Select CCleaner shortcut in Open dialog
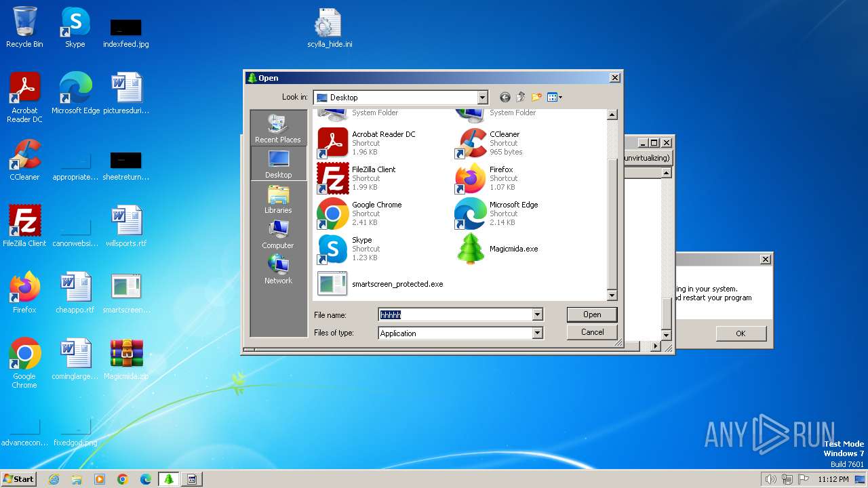This screenshot has height=488, width=868. click(490, 143)
